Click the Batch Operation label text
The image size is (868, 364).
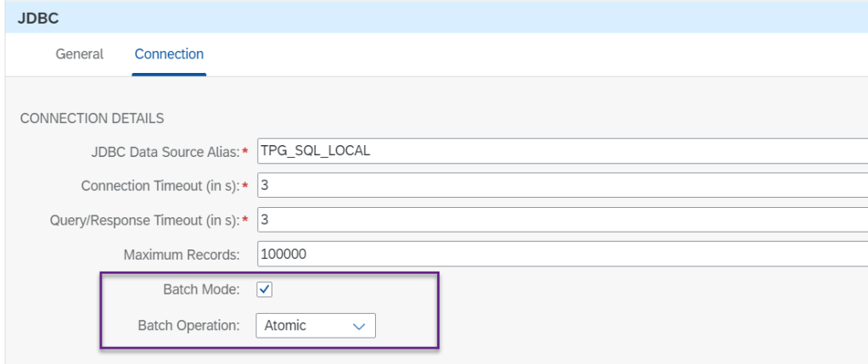click(x=188, y=325)
